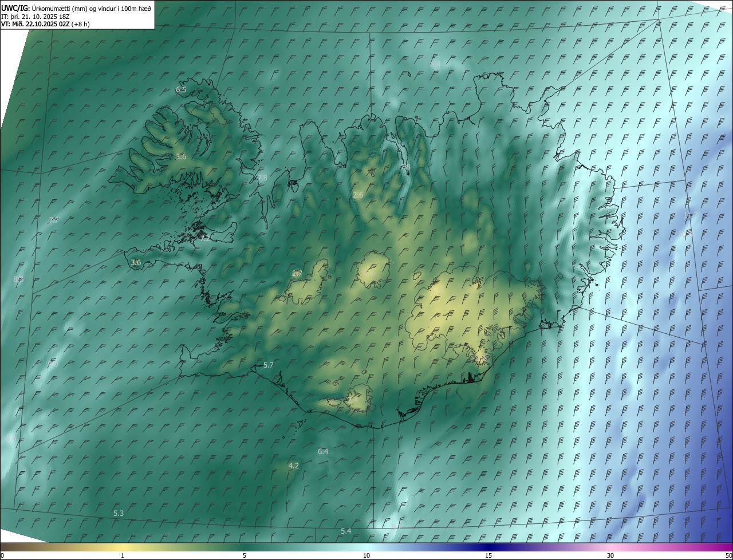Image resolution: width=733 pixels, height=560 pixels.
Task: Select the 'IT: þri. 21. 10. 2025 18Z' line
Action: coord(36,16)
